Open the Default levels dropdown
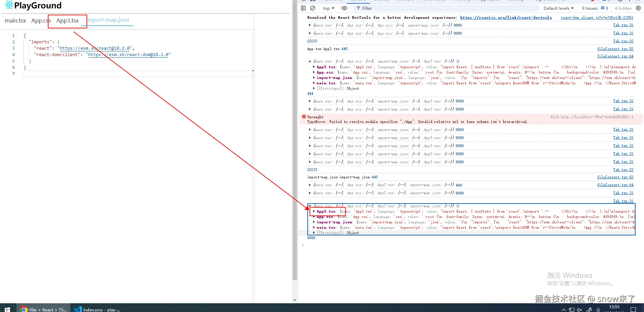 [x=559, y=8]
